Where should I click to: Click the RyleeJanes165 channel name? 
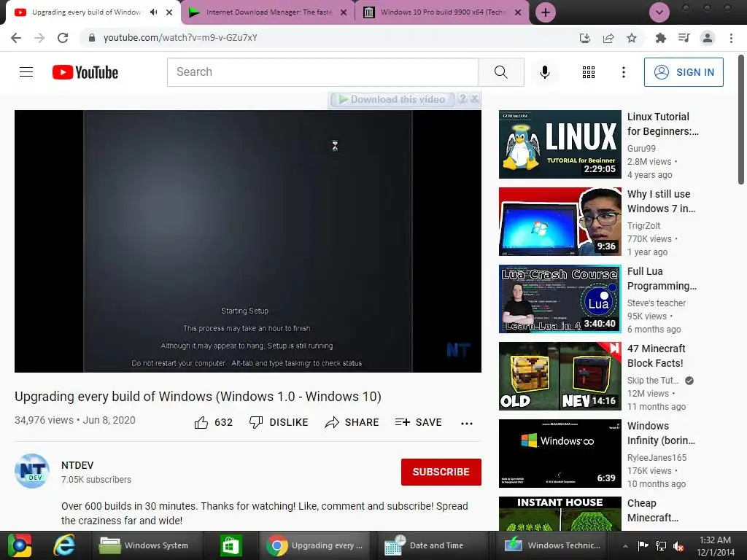[x=657, y=458]
